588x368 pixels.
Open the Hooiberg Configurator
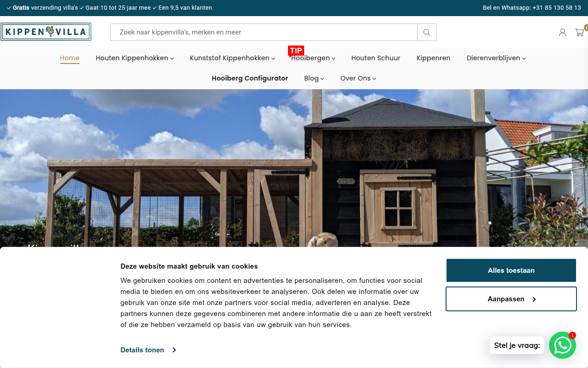click(250, 78)
